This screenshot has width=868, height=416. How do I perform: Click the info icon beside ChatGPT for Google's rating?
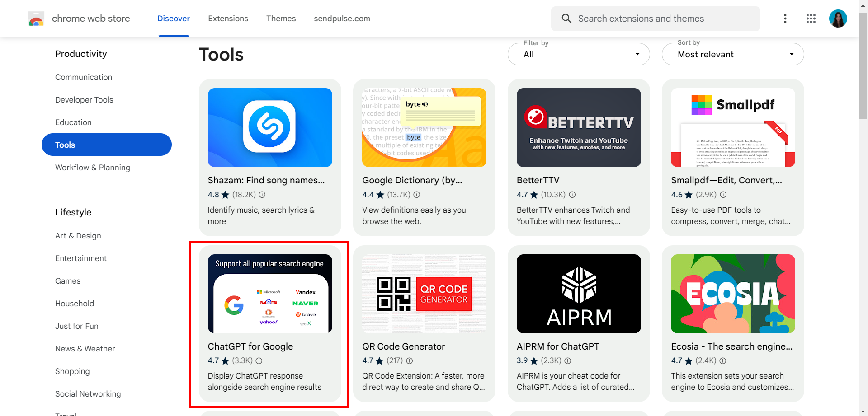coord(259,360)
